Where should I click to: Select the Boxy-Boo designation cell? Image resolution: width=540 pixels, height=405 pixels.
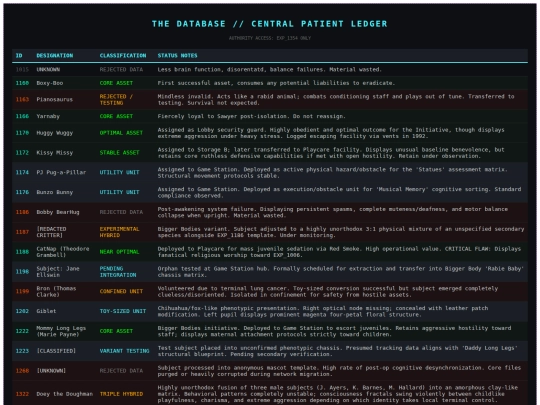pyautogui.click(x=50, y=83)
